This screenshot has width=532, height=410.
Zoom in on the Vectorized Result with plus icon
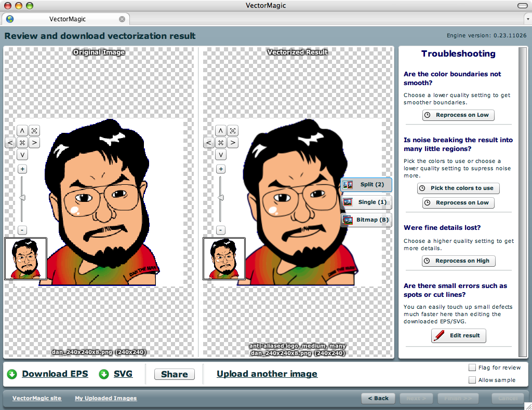220,168
